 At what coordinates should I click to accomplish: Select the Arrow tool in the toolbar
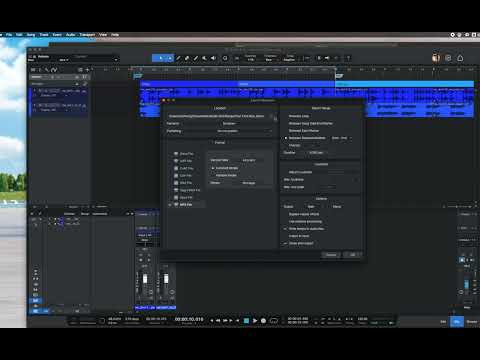coord(161,58)
